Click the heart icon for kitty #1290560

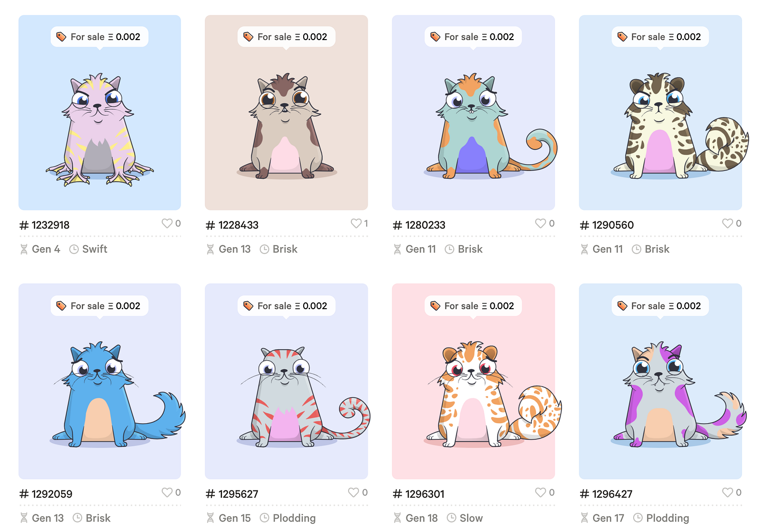point(727,223)
